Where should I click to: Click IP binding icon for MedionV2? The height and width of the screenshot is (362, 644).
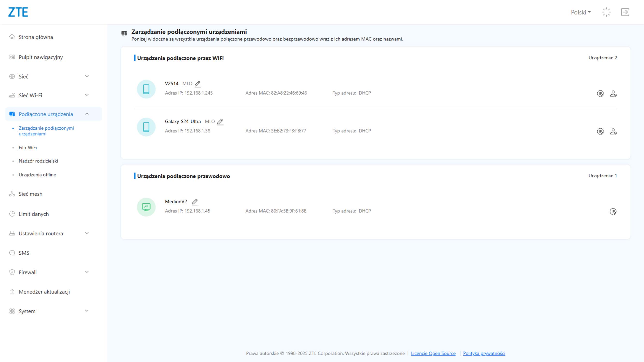coord(613,212)
